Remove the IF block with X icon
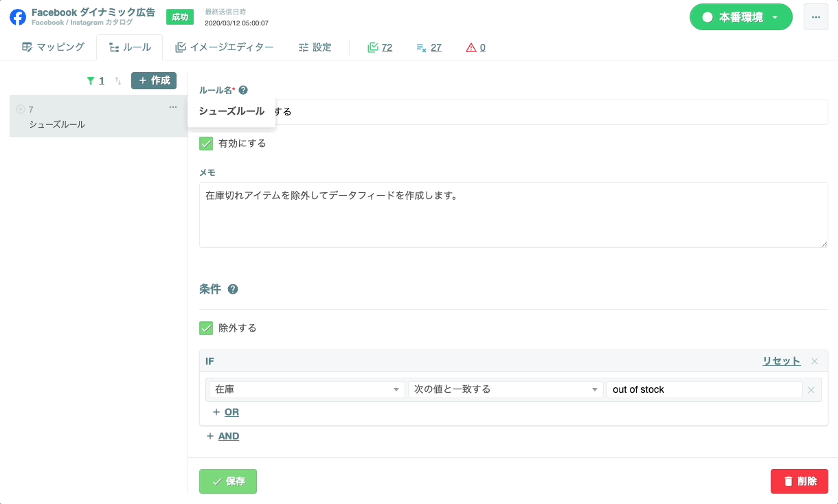 (x=815, y=361)
